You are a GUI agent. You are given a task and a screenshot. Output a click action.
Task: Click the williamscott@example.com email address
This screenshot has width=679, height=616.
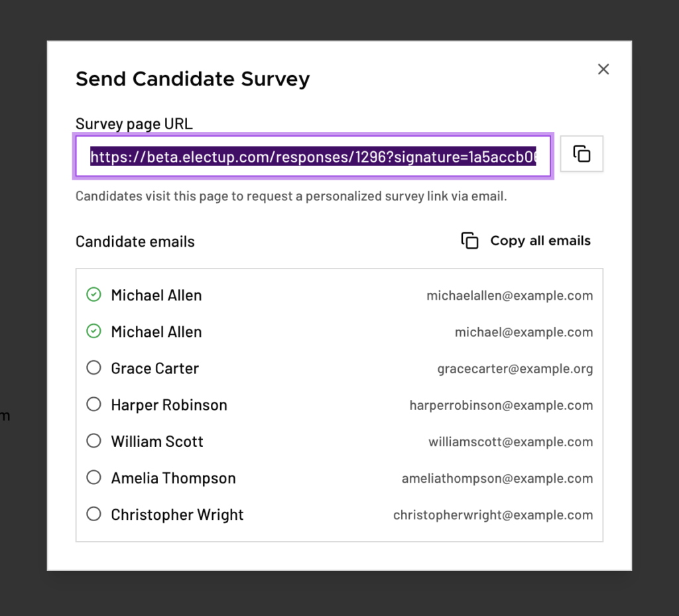point(511,442)
